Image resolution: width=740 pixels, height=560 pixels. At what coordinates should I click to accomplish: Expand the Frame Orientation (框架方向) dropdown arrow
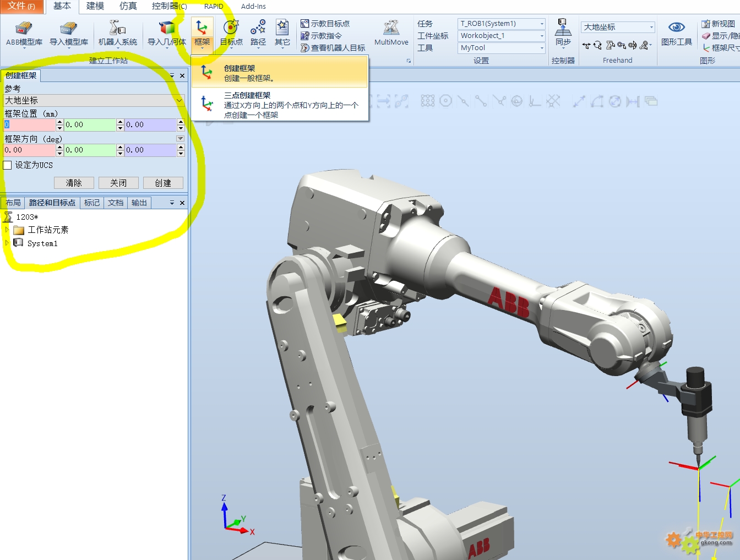(x=180, y=139)
